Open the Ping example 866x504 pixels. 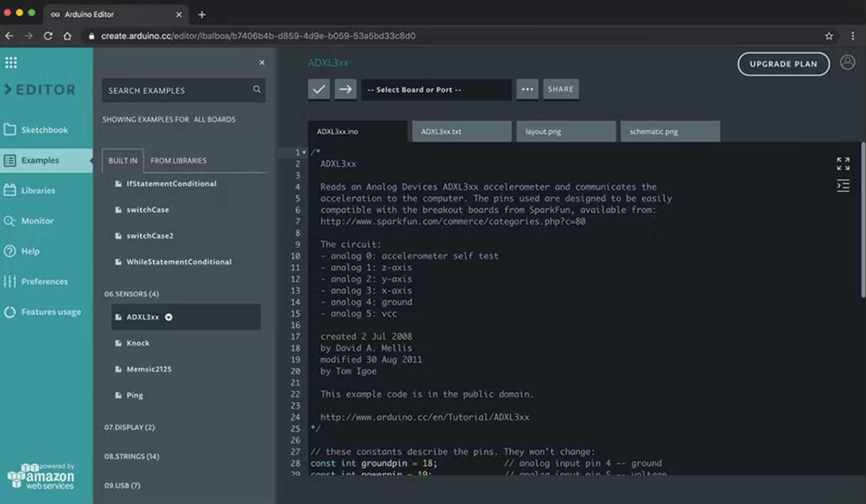point(135,395)
